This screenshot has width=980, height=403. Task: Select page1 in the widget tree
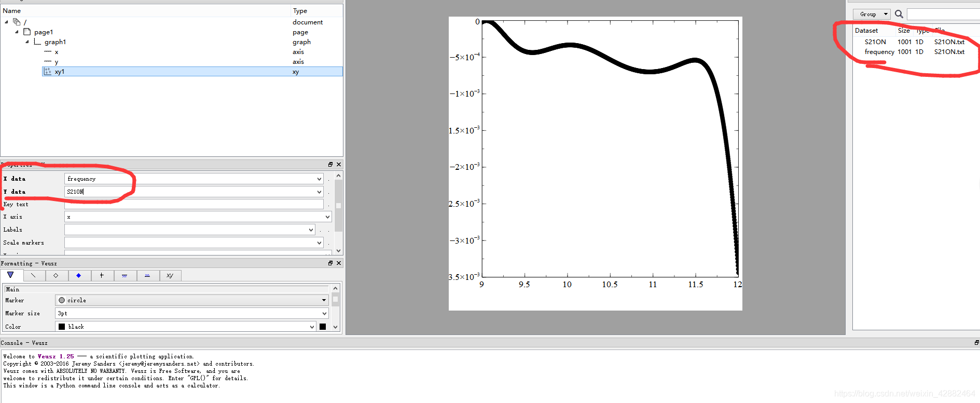tap(44, 32)
